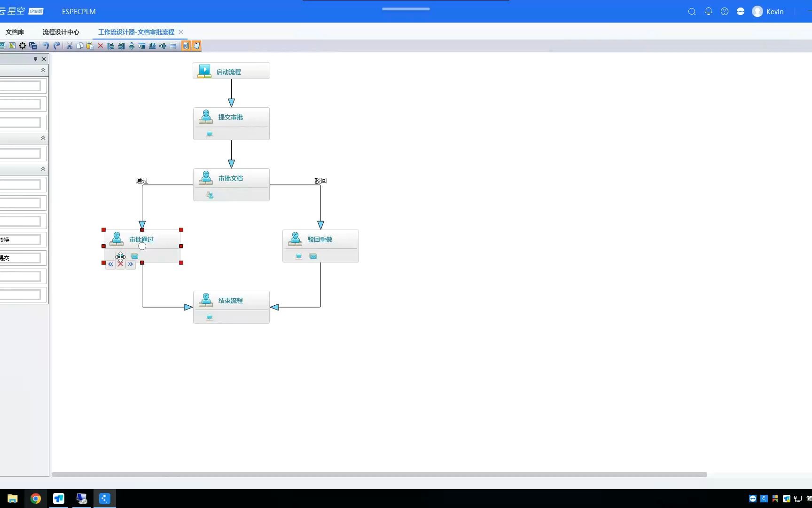The width and height of the screenshot is (812, 508).
Task: Open Kevin user account menu
Action: pos(768,11)
